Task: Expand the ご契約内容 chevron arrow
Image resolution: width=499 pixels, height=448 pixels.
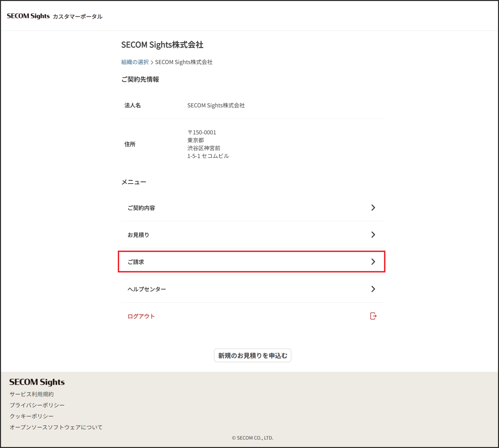Action: 373,208
